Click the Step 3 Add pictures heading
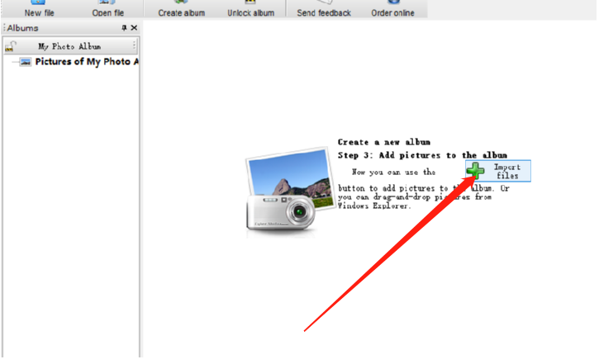The width and height of the screenshot is (599, 364). click(422, 155)
